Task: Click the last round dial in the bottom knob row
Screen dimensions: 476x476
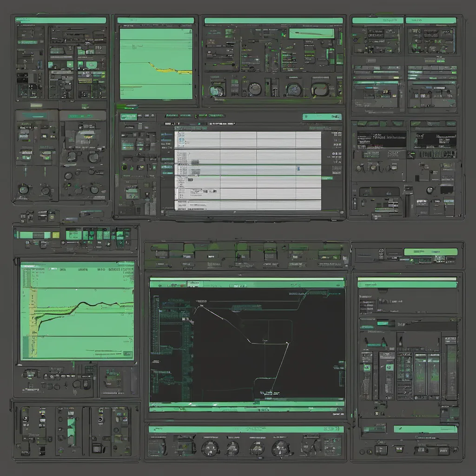Action: coord(280,448)
